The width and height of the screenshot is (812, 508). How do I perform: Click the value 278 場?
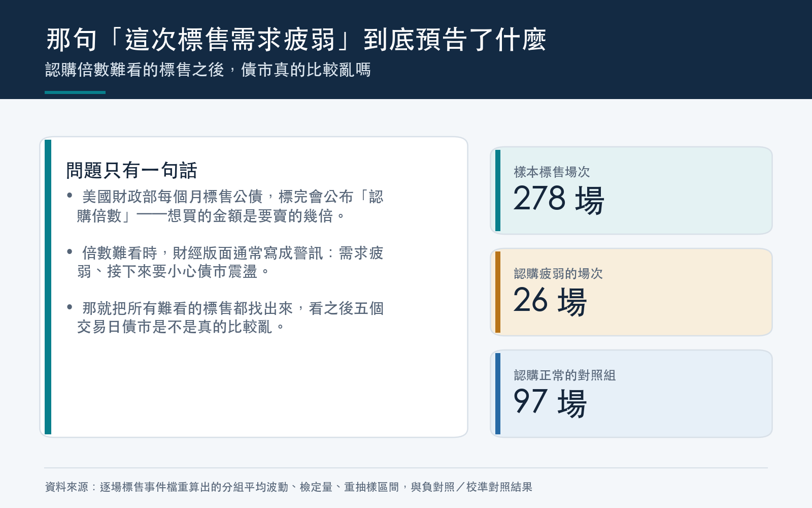pyautogui.click(x=558, y=199)
